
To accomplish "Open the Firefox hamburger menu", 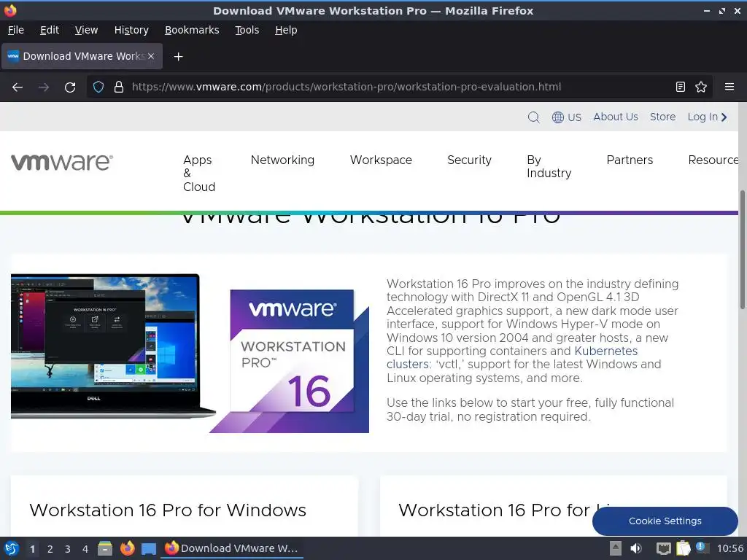I will tap(729, 87).
